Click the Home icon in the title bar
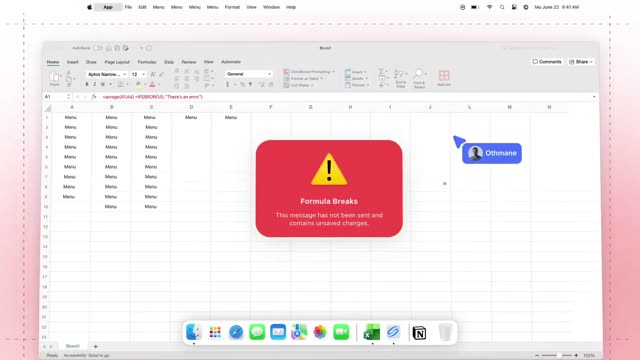Image resolution: width=640 pixels, height=360 pixels. 109,48
